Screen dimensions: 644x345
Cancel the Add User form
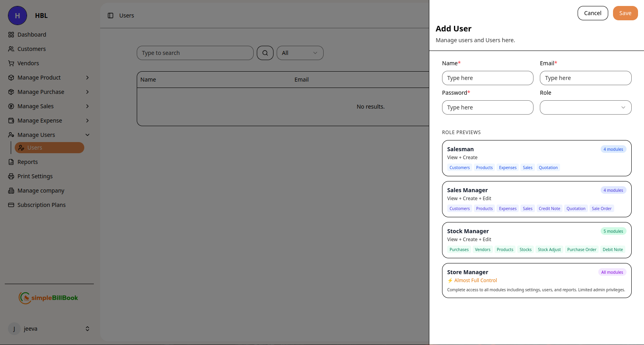(x=592, y=13)
